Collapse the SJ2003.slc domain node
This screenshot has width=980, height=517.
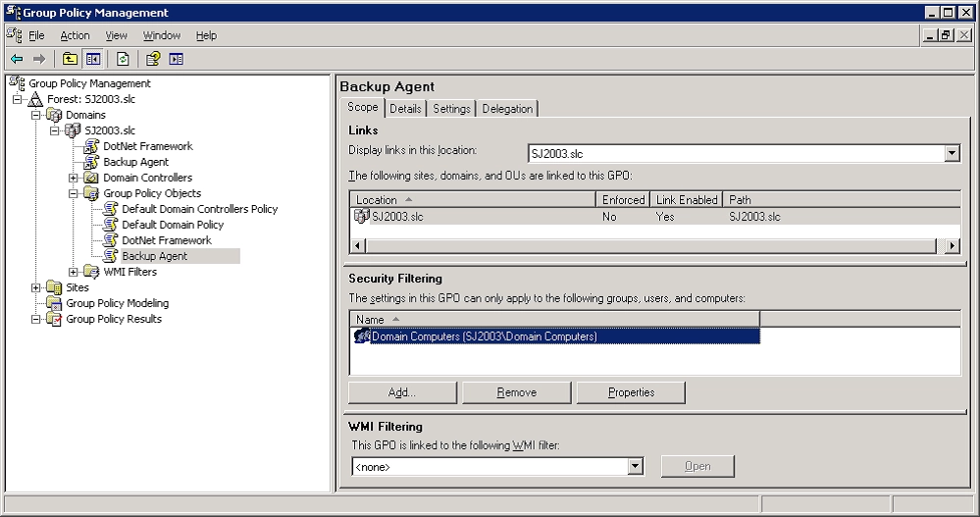pos(55,130)
